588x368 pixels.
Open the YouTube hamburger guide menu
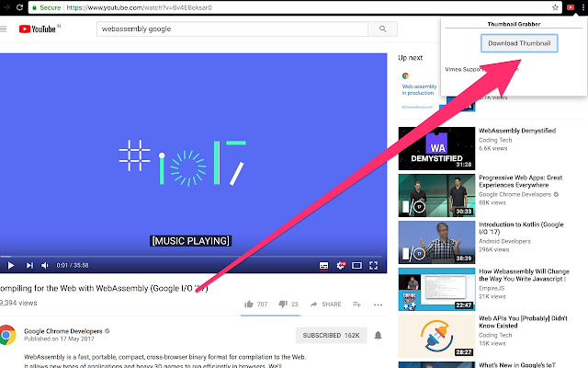[4, 29]
